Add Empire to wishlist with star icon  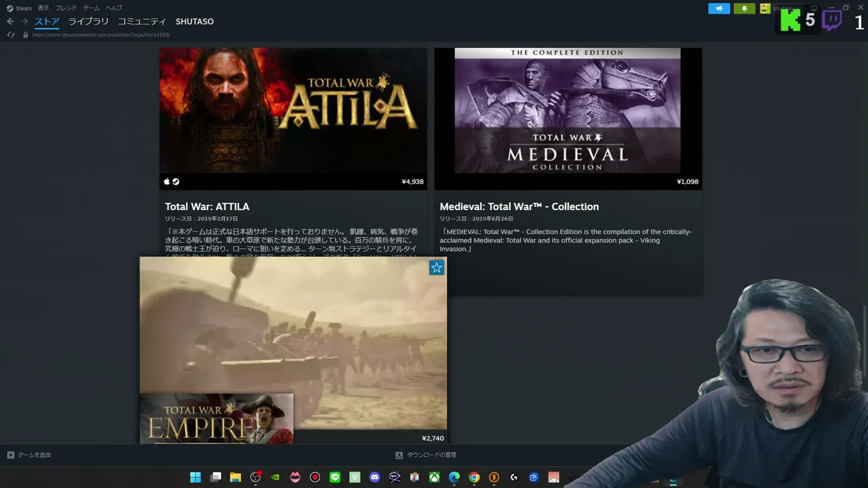pyautogui.click(x=437, y=268)
